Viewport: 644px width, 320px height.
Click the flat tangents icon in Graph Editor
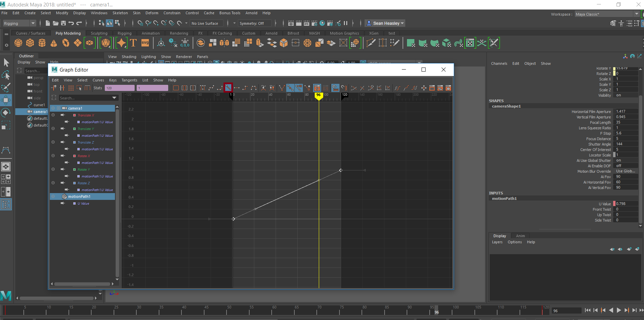pos(237,88)
